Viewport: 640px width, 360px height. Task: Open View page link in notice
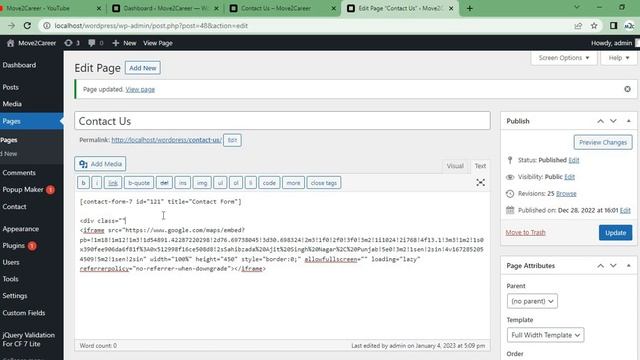click(x=140, y=89)
